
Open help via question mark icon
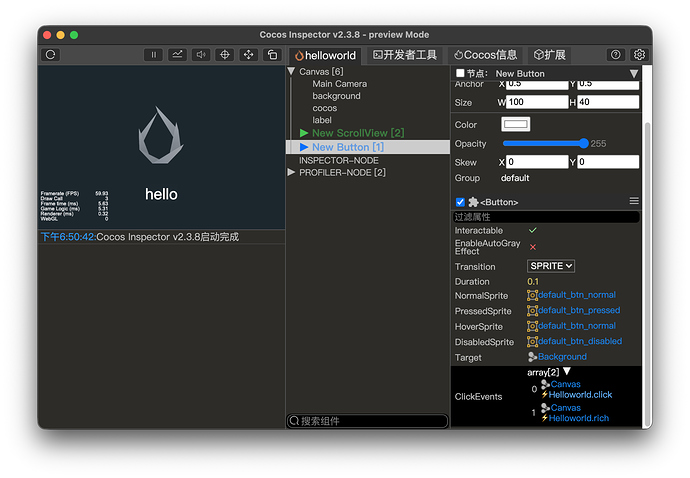coord(616,55)
